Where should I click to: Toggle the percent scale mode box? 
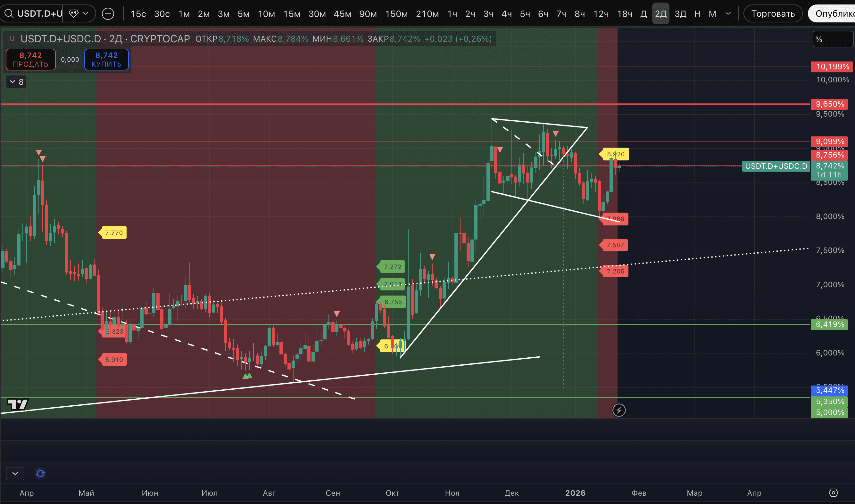833,39
